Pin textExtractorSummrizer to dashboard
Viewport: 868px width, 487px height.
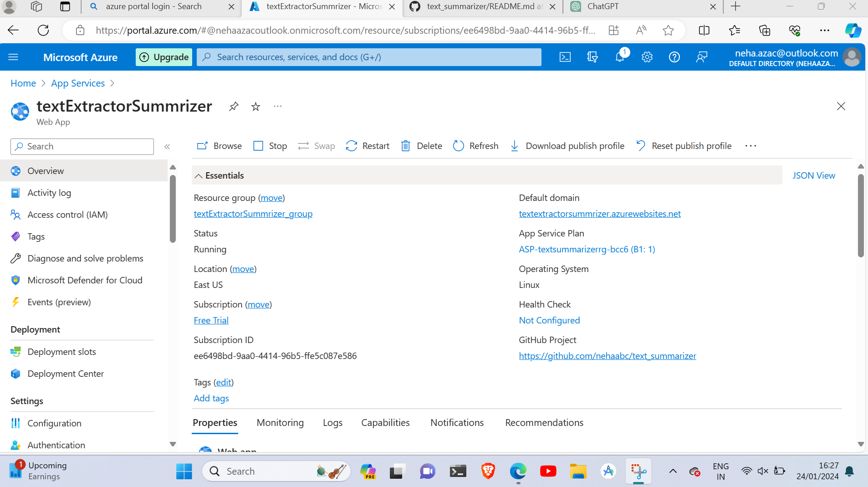pos(234,107)
